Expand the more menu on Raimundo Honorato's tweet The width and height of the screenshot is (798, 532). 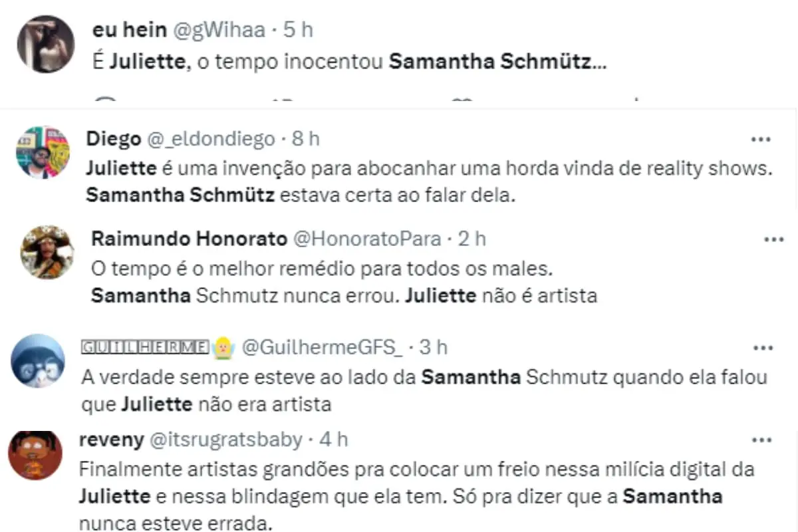773,239
